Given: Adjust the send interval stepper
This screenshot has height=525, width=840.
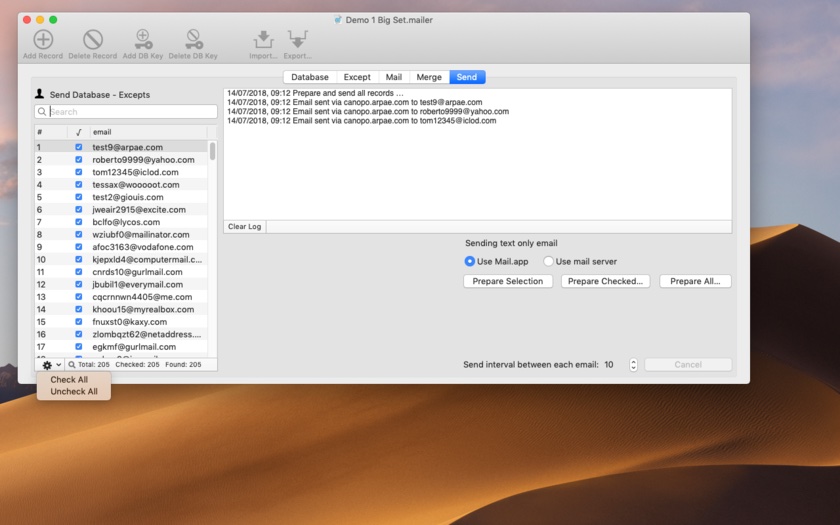Looking at the screenshot, I should tap(633, 365).
